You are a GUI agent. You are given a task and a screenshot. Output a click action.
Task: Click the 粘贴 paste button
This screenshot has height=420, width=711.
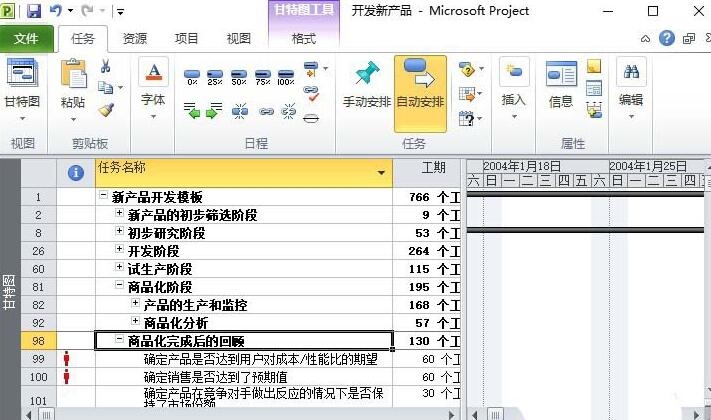[73, 89]
